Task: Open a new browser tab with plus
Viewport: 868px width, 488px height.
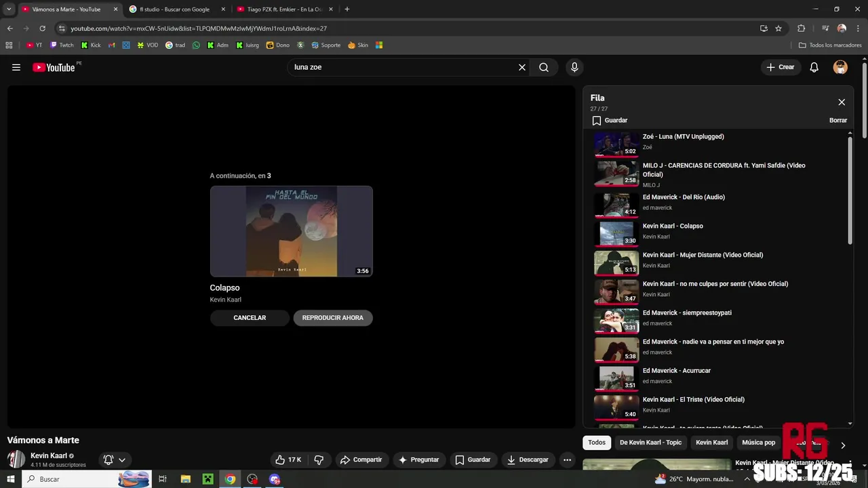Action: [x=347, y=9]
